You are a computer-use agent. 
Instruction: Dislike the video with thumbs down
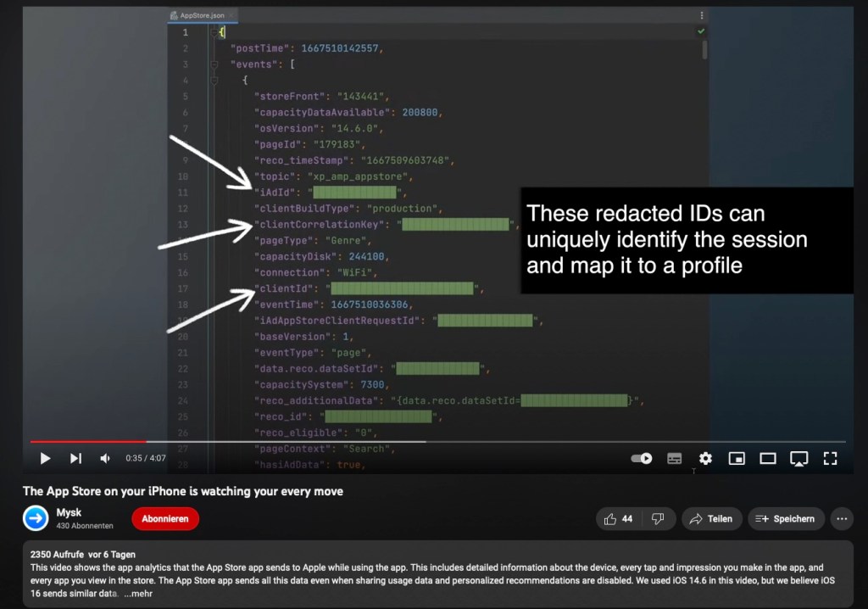pyautogui.click(x=658, y=519)
